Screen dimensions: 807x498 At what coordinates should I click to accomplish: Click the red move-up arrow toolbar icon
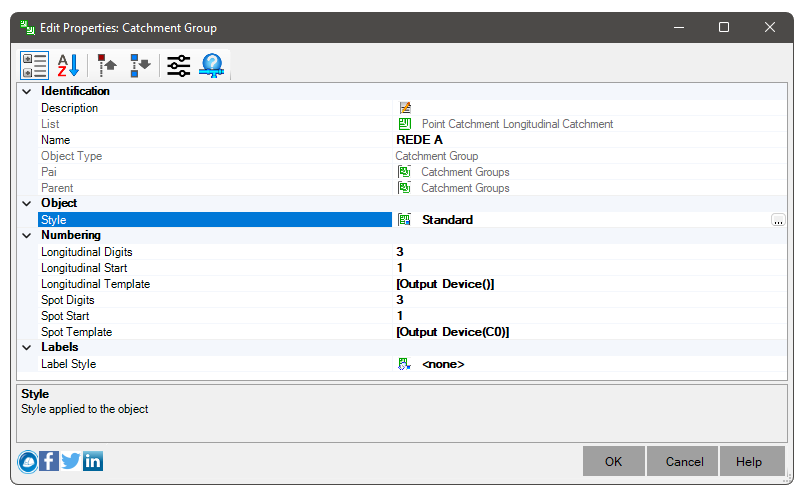click(x=107, y=65)
